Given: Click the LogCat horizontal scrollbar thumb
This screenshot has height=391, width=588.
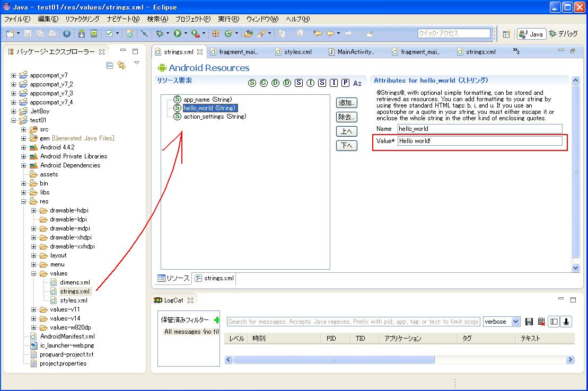Looking at the screenshot, I should point(334,360).
